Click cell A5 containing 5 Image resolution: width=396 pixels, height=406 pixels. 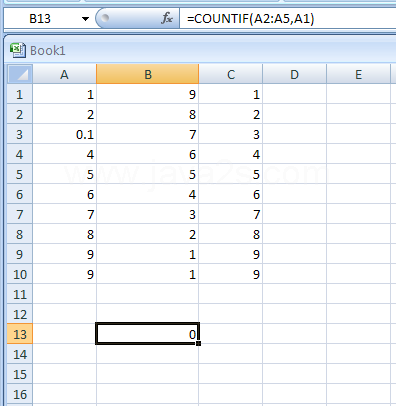coord(64,174)
